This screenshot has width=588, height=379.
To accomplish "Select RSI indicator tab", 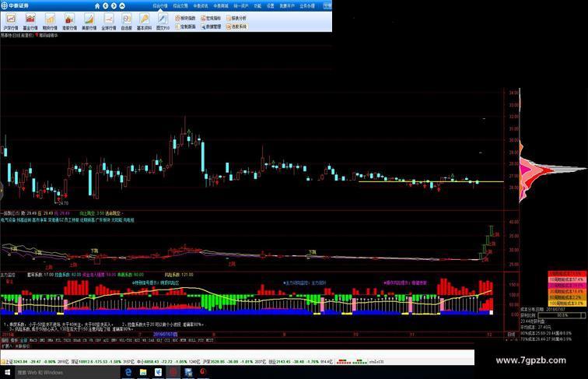I will click(x=137, y=340).
